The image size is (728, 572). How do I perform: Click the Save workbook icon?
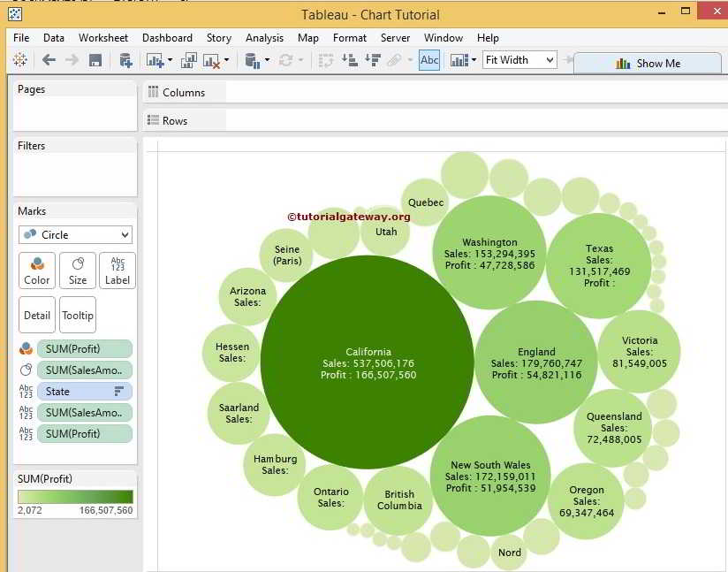tap(95, 60)
